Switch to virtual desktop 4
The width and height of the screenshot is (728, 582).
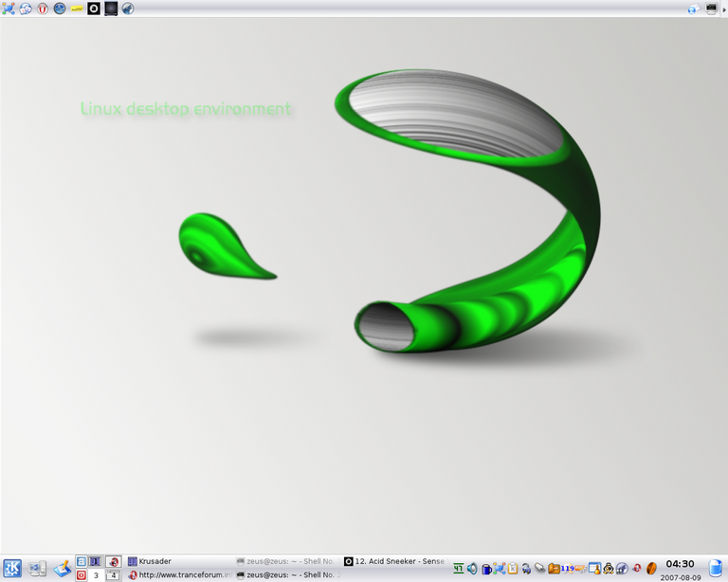point(113,574)
